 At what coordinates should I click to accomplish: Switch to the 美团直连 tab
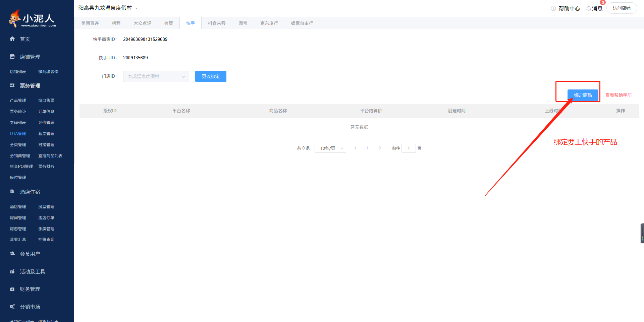click(x=90, y=23)
